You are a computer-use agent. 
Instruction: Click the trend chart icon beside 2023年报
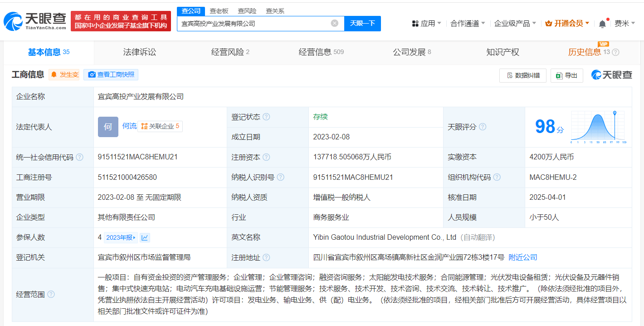(145, 237)
